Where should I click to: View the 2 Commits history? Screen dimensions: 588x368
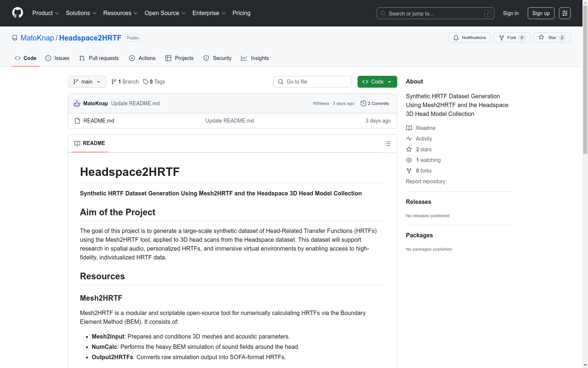point(375,103)
